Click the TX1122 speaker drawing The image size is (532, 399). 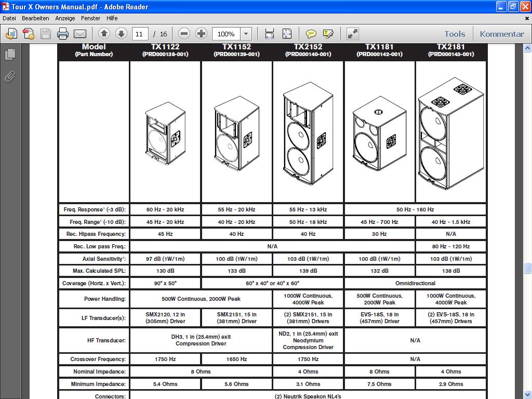pyautogui.click(x=165, y=133)
